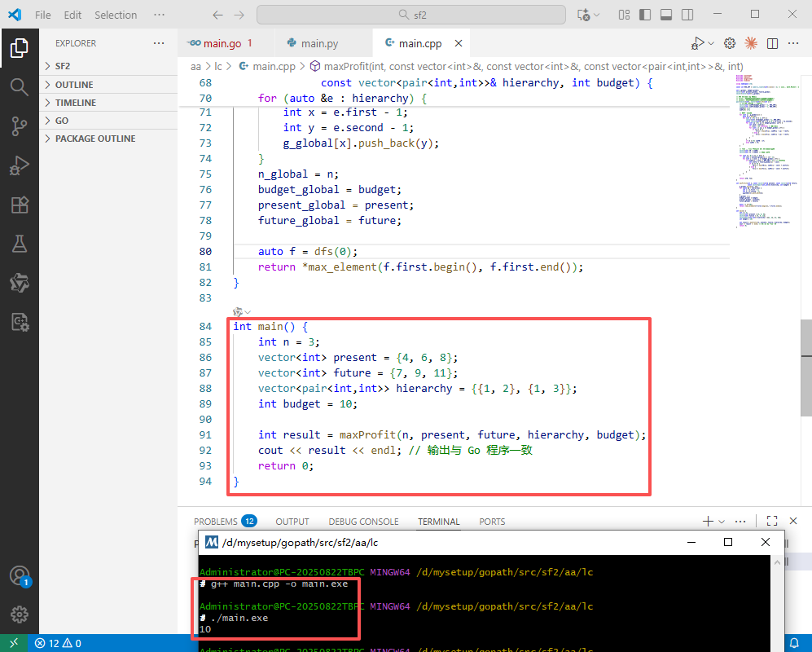The width and height of the screenshot is (812, 652).
Task: Open the DEBUG CONSOLE panel tab
Action: pyautogui.click(x=363, y=522)
